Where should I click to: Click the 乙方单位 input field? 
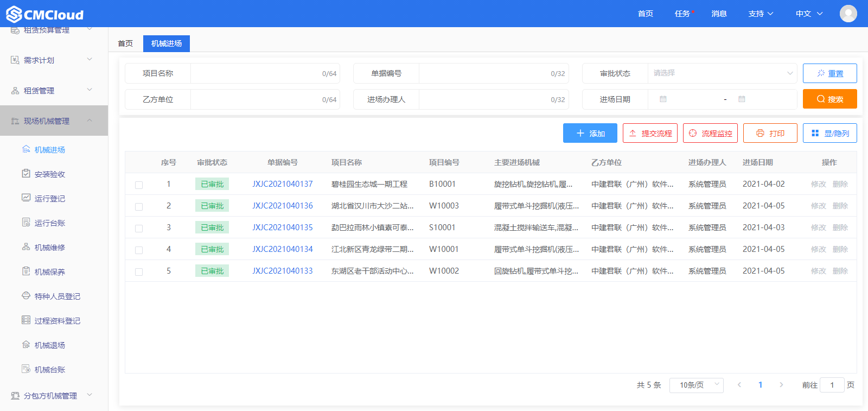265,99
